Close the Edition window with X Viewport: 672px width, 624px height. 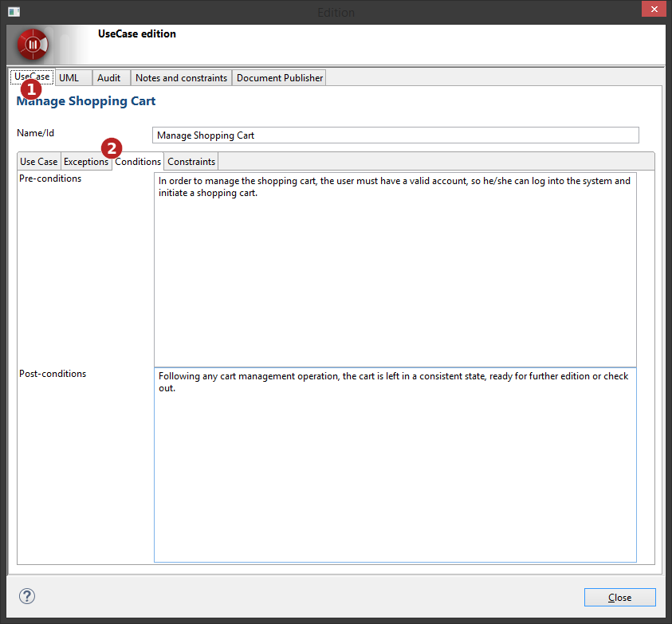[653, 11]
